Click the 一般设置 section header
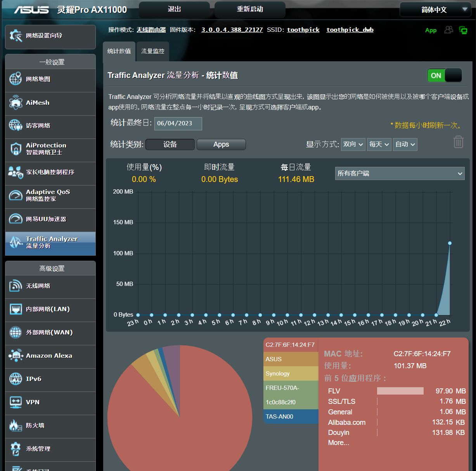 point(50,62)
